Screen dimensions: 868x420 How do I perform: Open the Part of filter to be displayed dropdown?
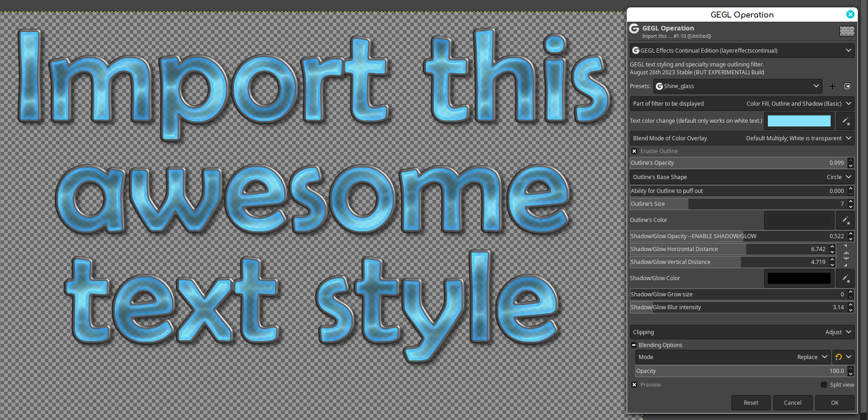coord(742,103)
